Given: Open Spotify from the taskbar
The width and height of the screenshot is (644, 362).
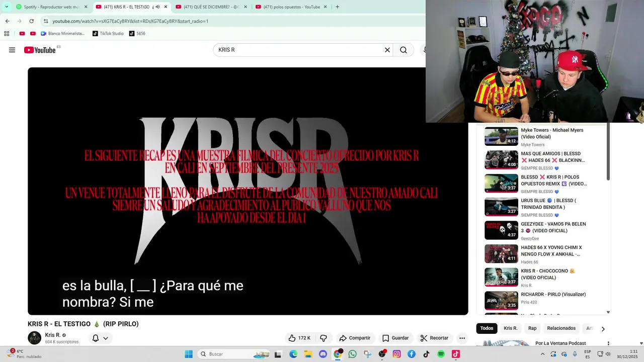Looking at the screenshot, I should click(x=441, y=354).
